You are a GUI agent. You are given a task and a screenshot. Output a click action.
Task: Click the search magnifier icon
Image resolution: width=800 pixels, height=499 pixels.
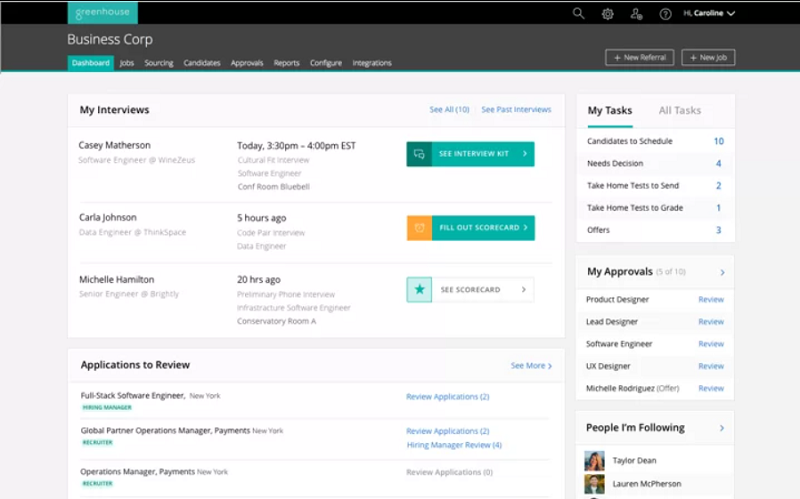578,13
